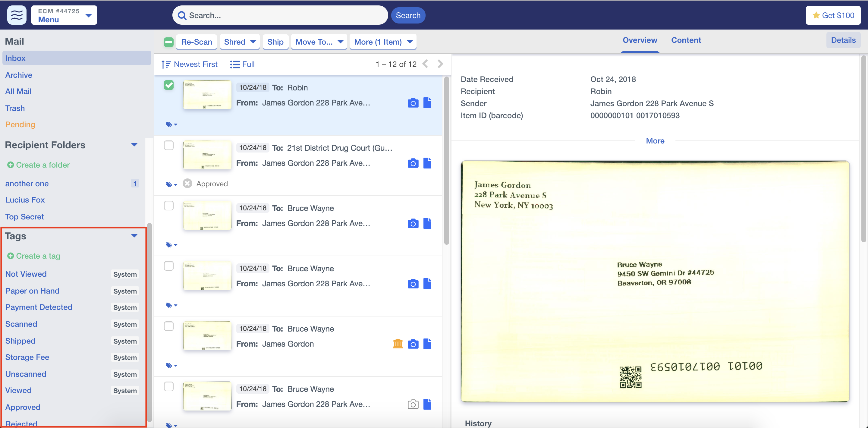
Task: Click the magnifier icon in search box
Action: pos(182,15)
